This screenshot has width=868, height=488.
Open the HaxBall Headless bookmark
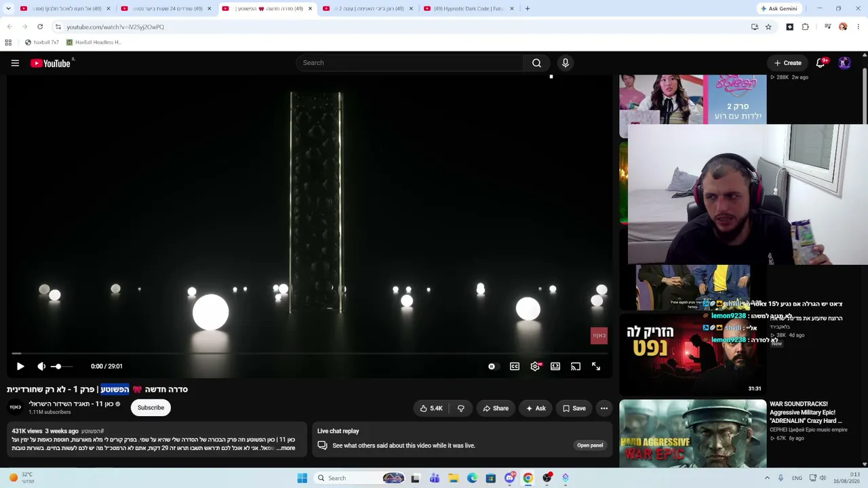(94, 42)
